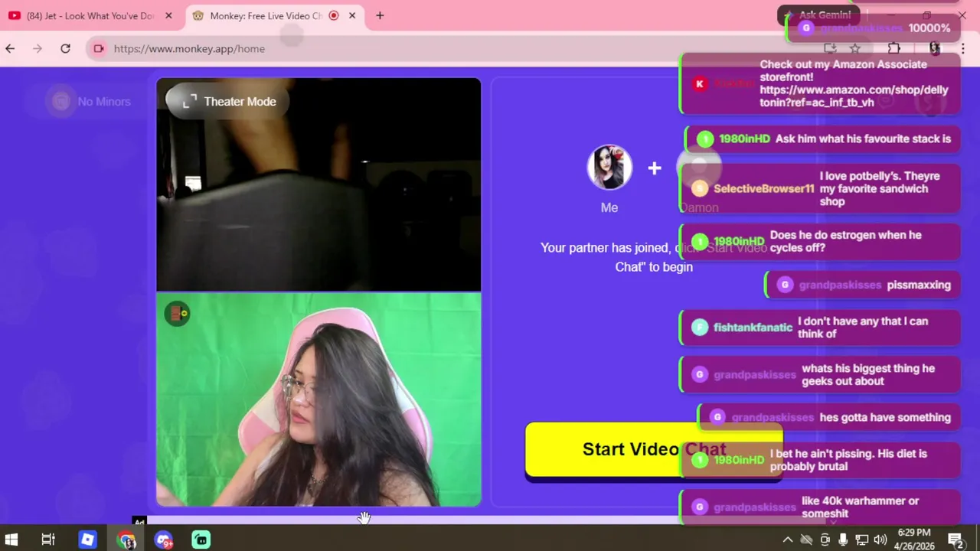Reload the Monkey page
980x551 pixels.
coord(65,48)
